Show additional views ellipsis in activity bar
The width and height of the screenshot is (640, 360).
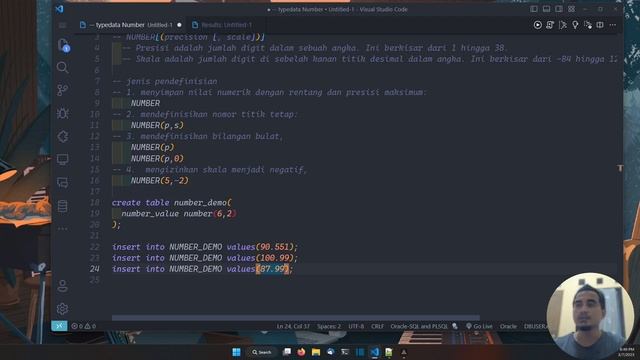(62, 229)
